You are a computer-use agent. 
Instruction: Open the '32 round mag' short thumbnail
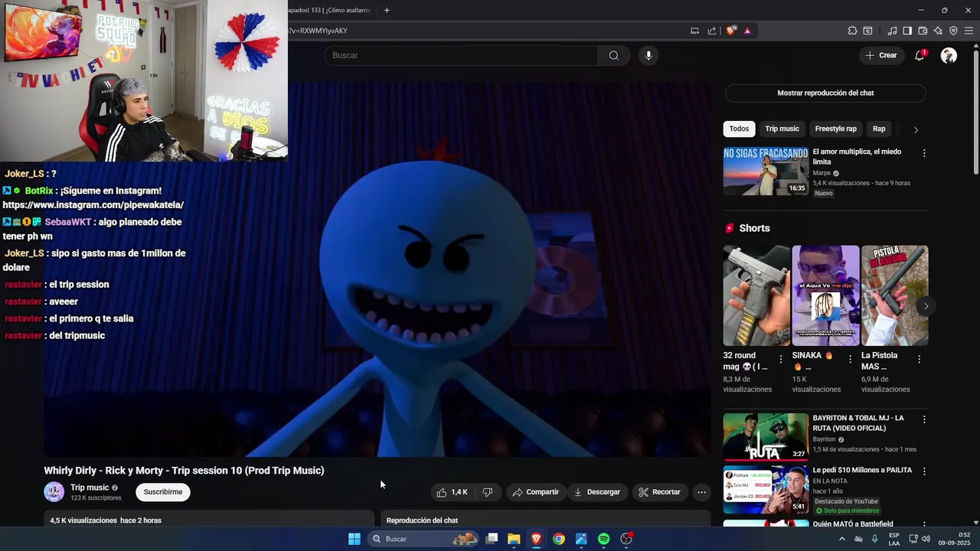[x=756, y=295]
